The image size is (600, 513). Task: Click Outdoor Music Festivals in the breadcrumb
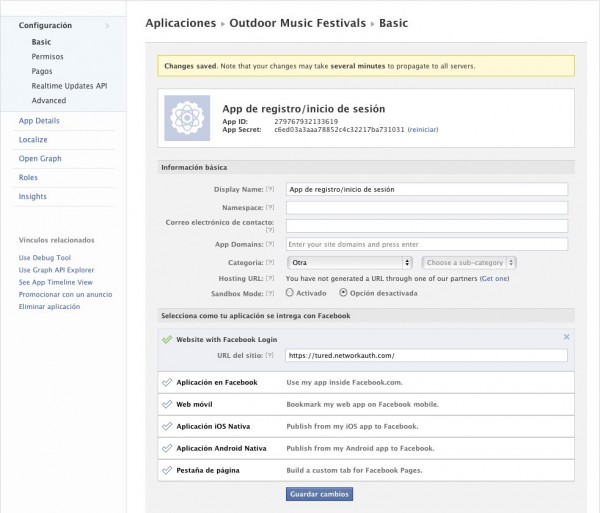pyautogui.click(x=297, y=23)
